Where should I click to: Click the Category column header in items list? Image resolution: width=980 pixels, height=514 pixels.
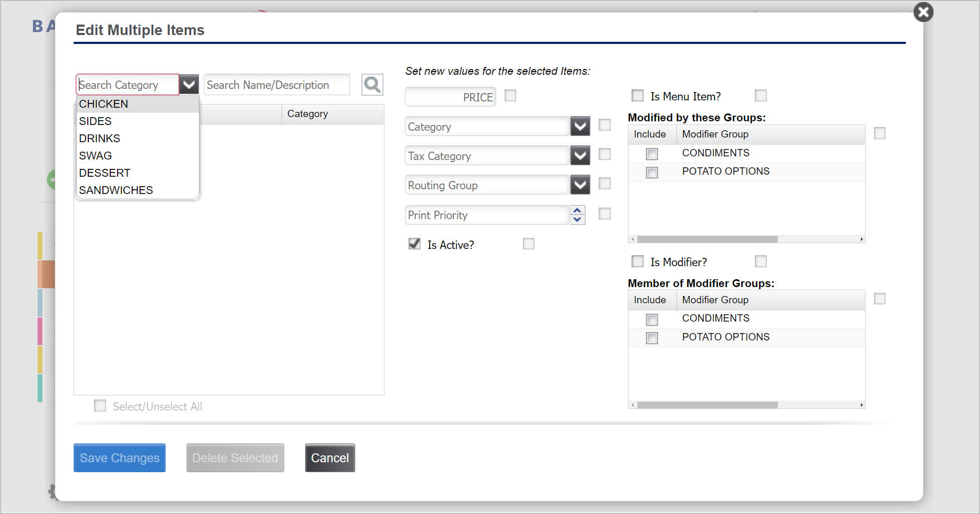pos(333,114)
